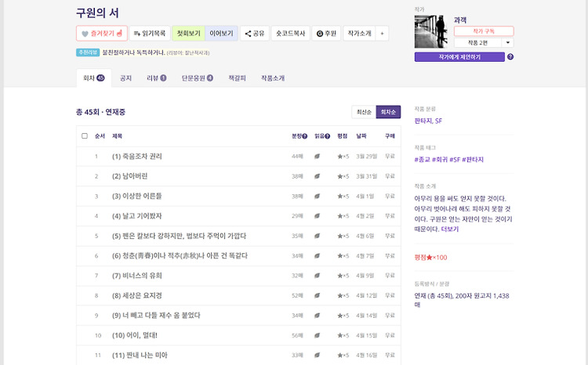Open episode (11) 짠내 나는 미아
The height and width of the screenshot is (365, 588).
point(140,355)
